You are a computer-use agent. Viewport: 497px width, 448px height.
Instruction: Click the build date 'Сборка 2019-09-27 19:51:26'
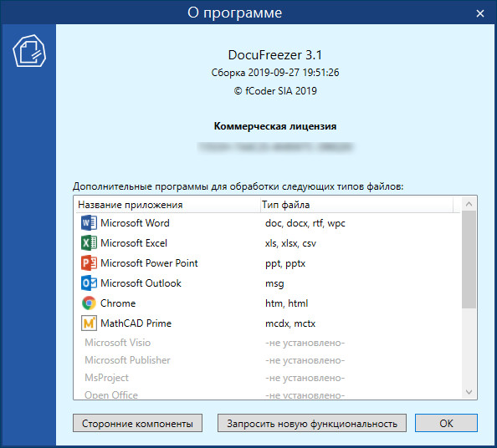275,73
